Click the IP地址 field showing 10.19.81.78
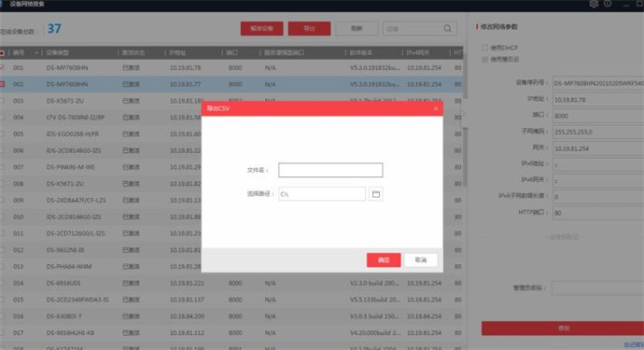Screen dimensions: 644x350 click(598, 100)
